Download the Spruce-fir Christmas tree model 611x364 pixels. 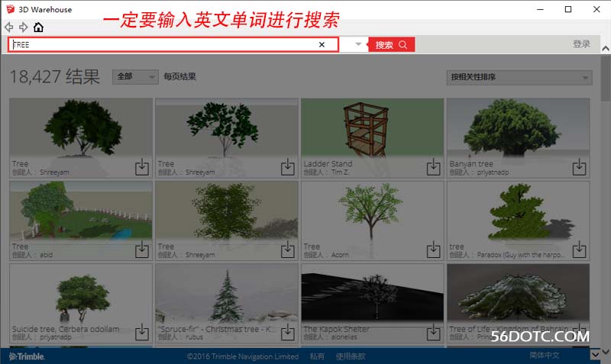click(288, 332)
